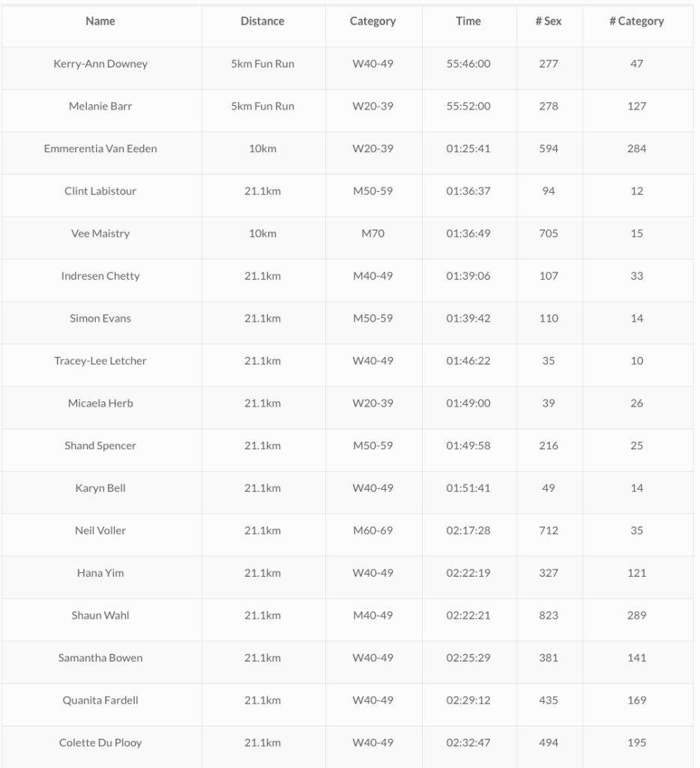
Task: Open Kerry-Ann Downey's result
Action: click(x=100, y=64)
